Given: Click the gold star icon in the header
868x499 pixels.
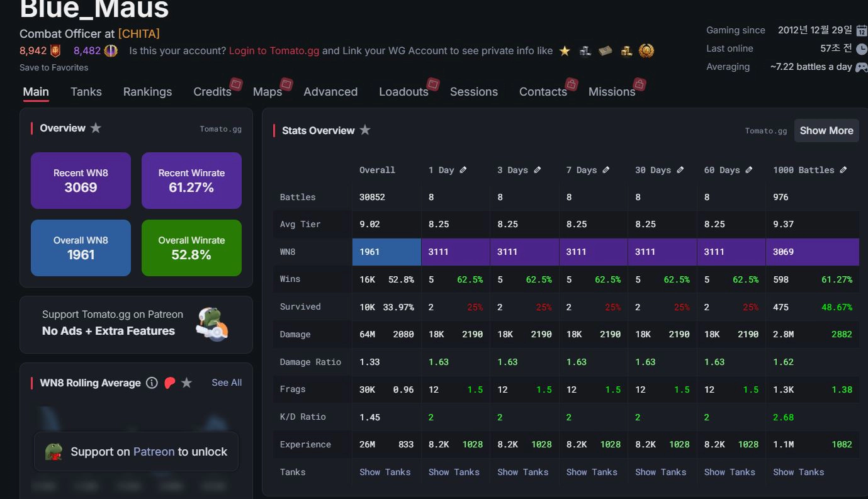Looking at the screenshot, I should click(565, 51).
